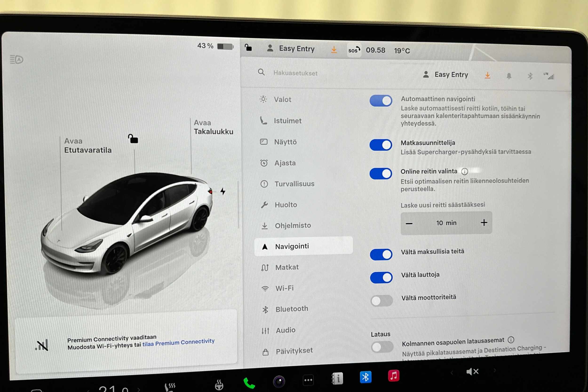Tap the 19°C outside temperature

click(402, 51)
